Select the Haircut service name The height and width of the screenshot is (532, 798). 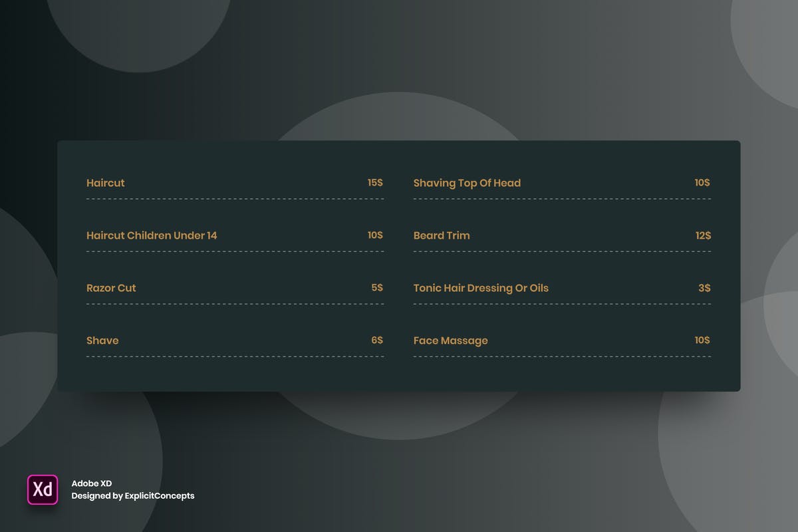click(x=106, y=183)
